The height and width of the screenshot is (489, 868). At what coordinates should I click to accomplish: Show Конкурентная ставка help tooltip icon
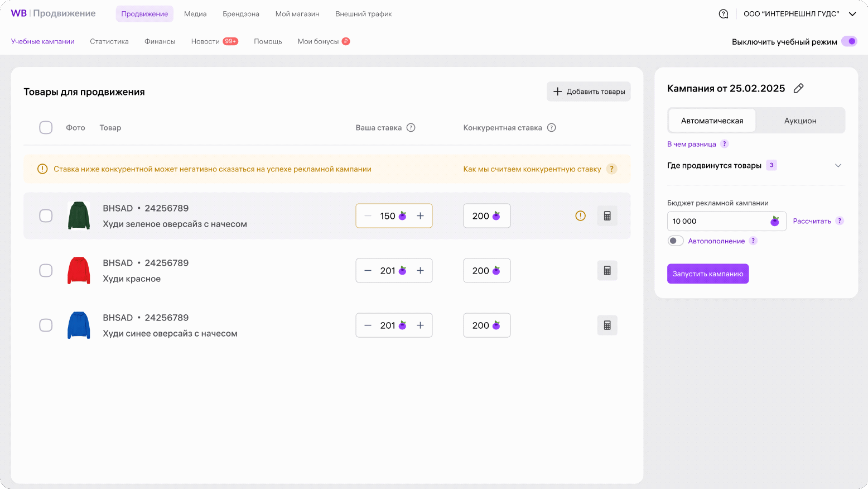552,128
